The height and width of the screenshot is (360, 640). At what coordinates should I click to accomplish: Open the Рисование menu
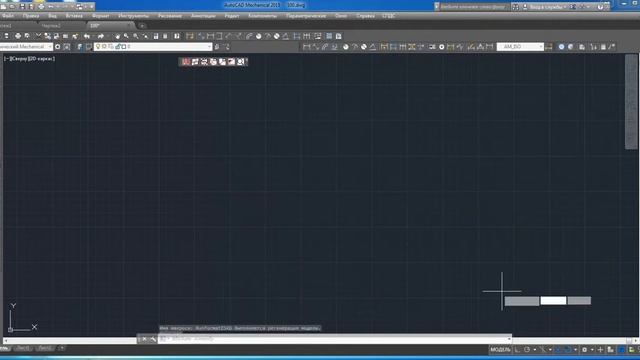170,16
